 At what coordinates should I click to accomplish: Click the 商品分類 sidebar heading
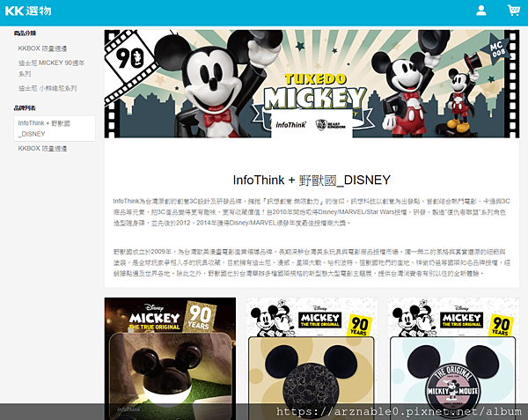(25, 33)
